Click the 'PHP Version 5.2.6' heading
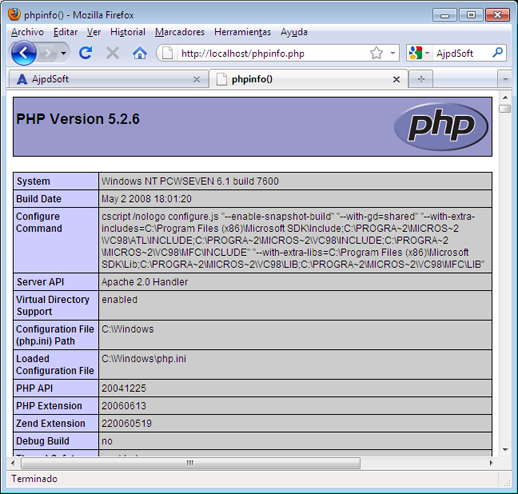This screenshot has height=494, width=518. pos(78,119)
